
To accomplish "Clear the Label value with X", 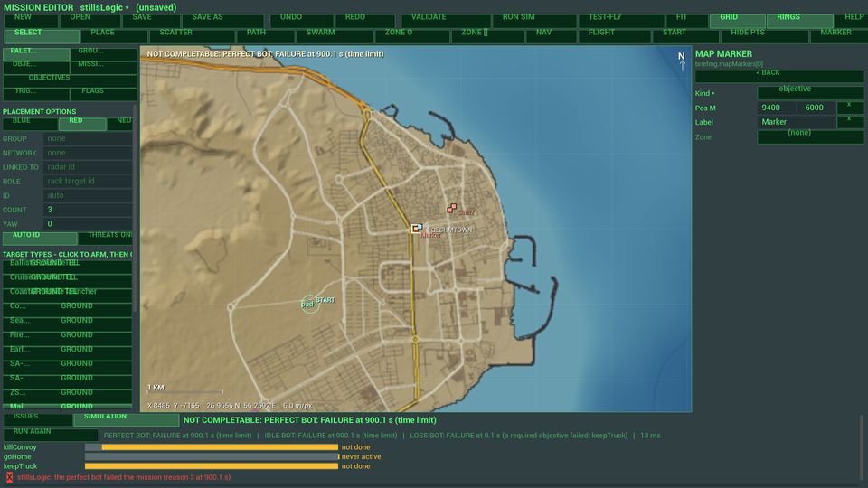I will click(850, 122).
